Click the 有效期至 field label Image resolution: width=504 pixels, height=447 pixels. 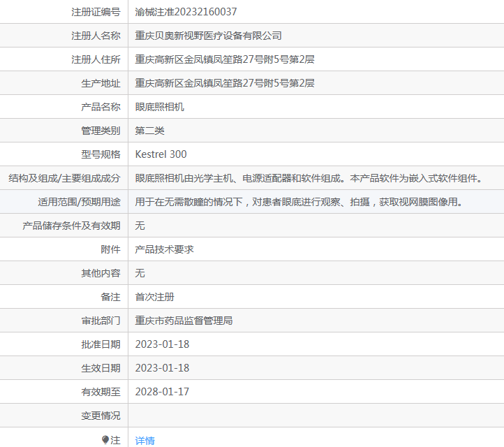pos(101,392)
